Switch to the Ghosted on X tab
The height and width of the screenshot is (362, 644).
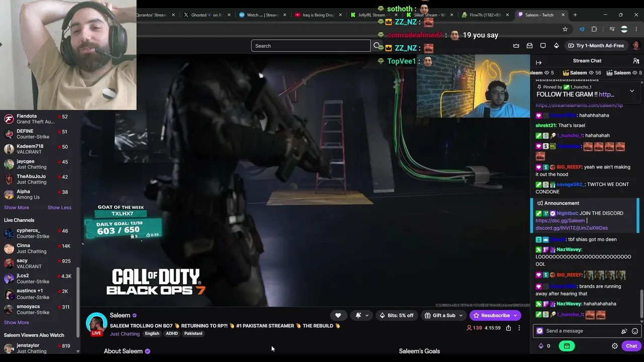[x=206, y=15]
